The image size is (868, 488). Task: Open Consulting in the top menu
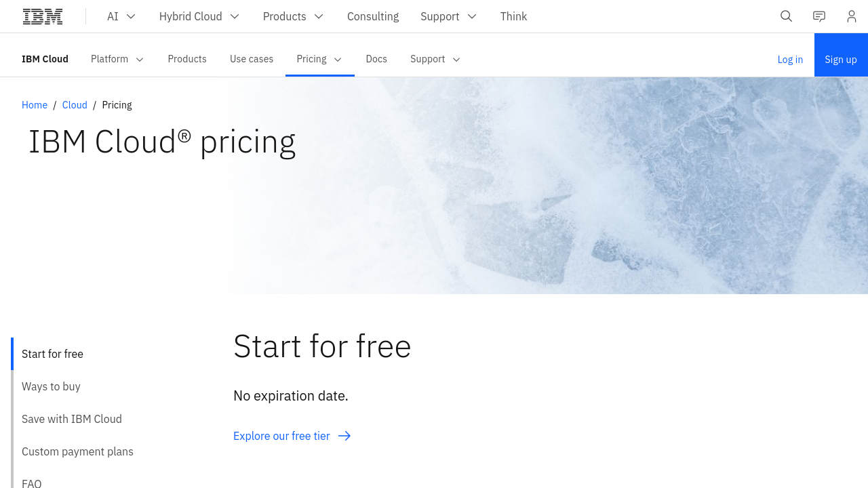pyautogui.click(x=373, y=16)
